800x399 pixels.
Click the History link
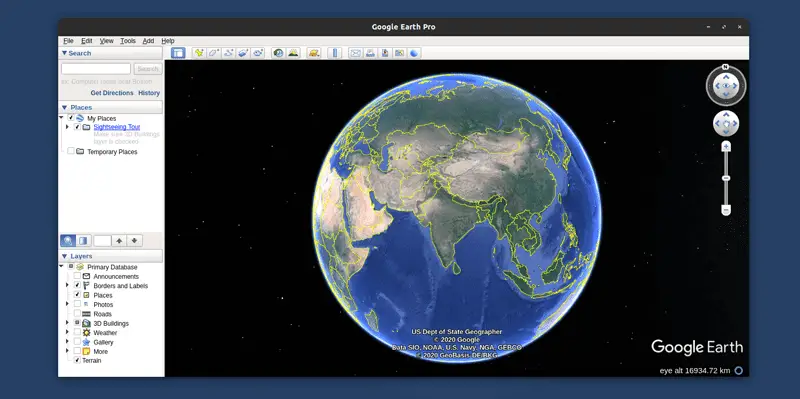point(149,93)
